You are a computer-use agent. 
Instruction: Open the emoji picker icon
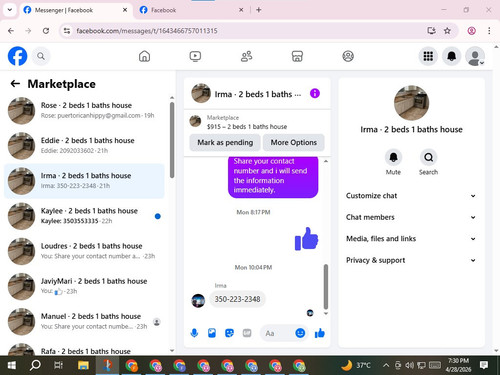pyautogui.click(x=300, y=333)
